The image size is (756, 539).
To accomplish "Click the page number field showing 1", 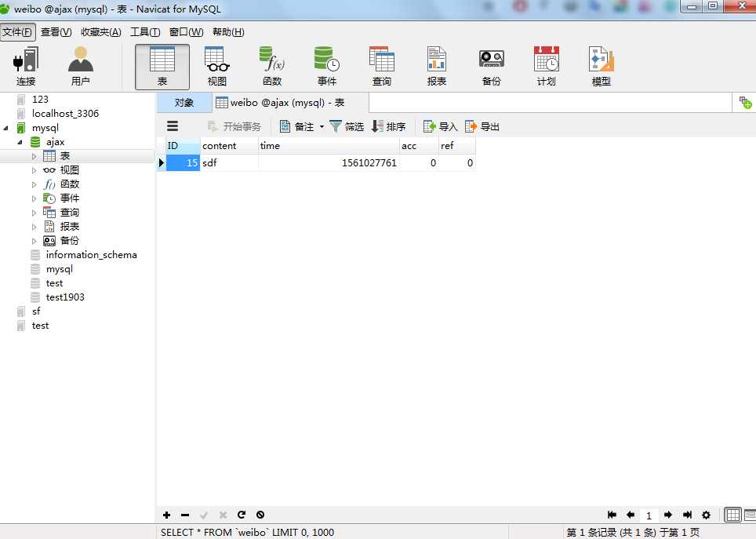I will point(649,515).
